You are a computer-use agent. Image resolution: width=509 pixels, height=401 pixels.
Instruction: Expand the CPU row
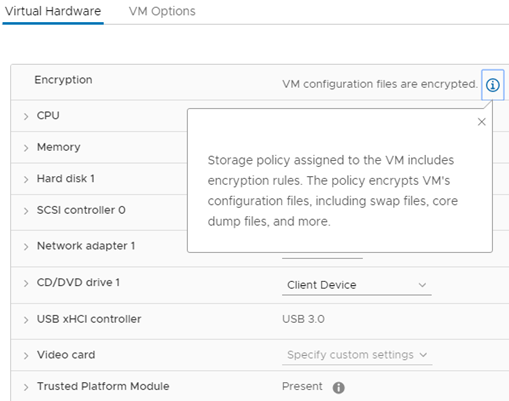(x=26, y=116)
